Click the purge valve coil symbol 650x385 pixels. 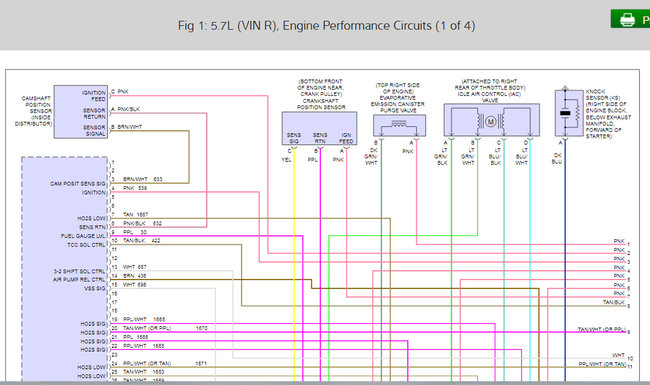tap(399, 123)
